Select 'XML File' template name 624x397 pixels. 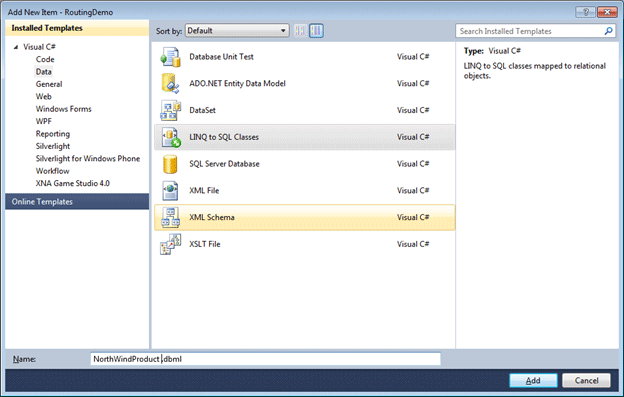click(204, 191)
